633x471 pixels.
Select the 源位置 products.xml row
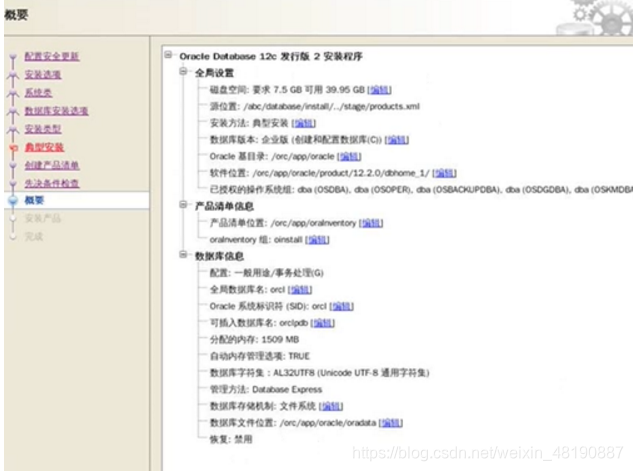coord(314,107)
